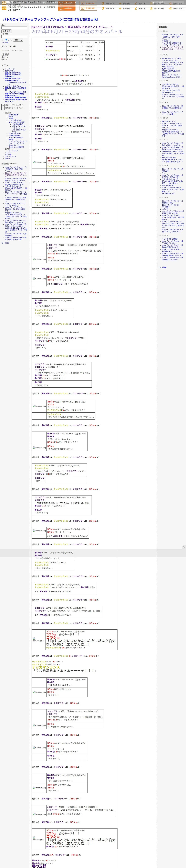Screen dimensions: 186x868
Task: Open the 初めての方へ menu link
Action: click(x=10, y=71)
